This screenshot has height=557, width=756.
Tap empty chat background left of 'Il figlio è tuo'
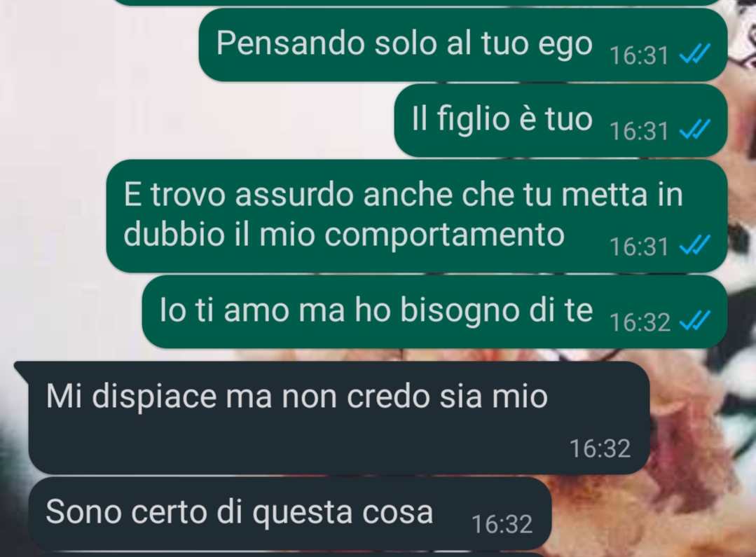click(x=193, y=121)
